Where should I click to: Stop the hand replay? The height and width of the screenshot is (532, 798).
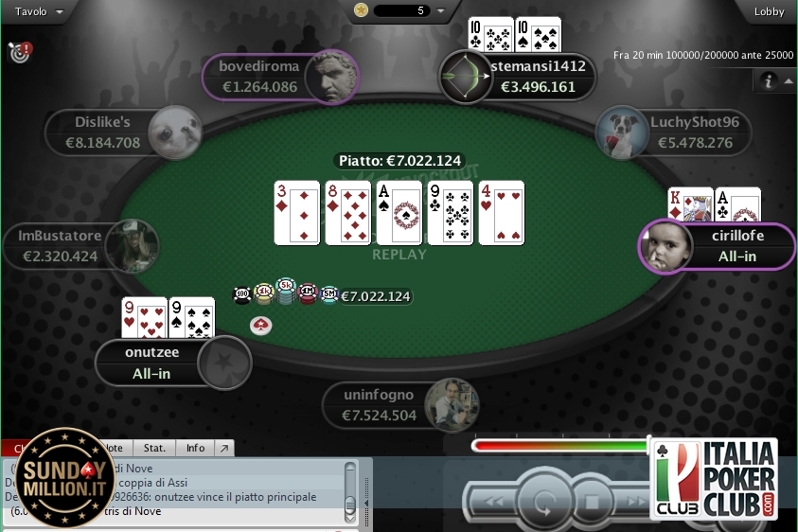pyautogui.click(x=592, y=503)
